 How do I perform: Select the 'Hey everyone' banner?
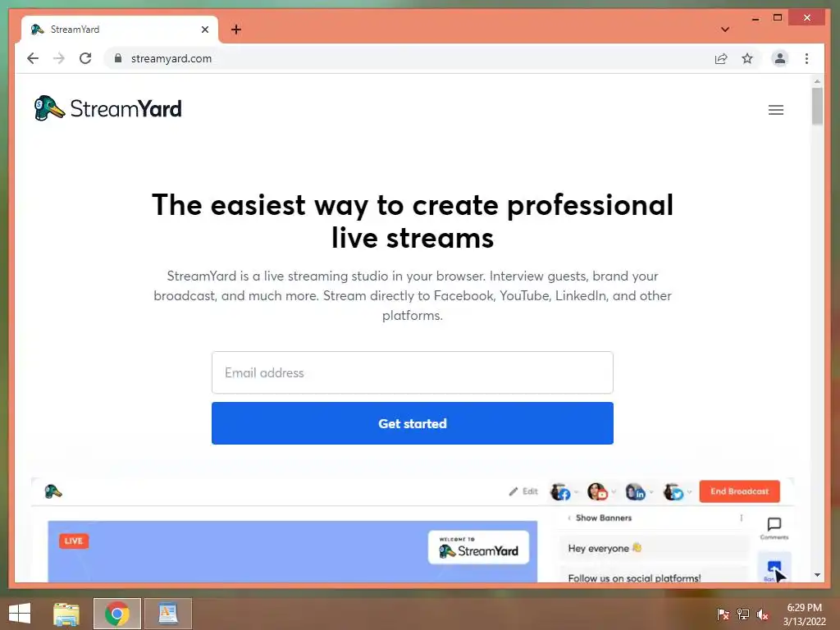click(652, 548)
